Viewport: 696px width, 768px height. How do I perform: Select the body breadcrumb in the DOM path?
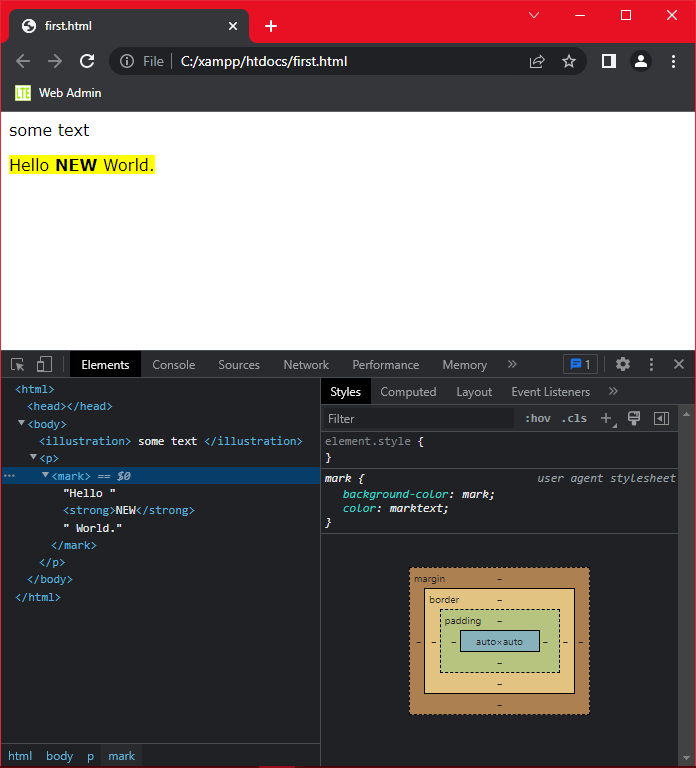[x=60, y=756]
